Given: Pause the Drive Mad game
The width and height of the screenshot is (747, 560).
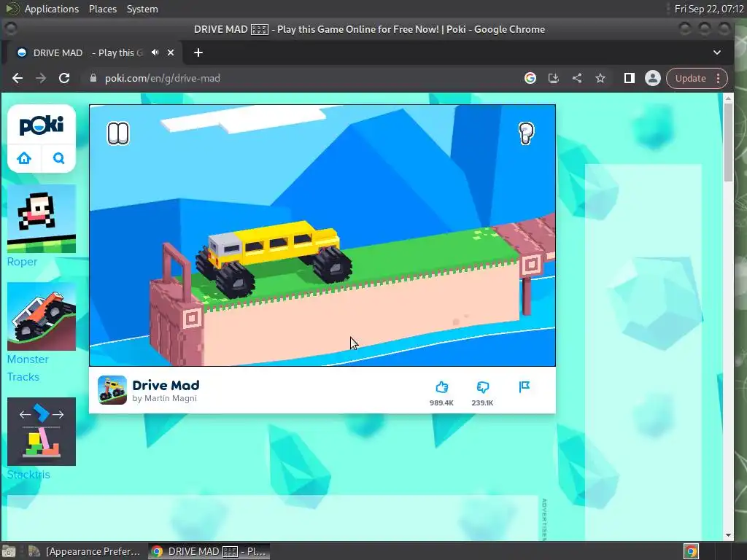Looking at the screenshot, I should pyautogui.click(x=118, y=134).
